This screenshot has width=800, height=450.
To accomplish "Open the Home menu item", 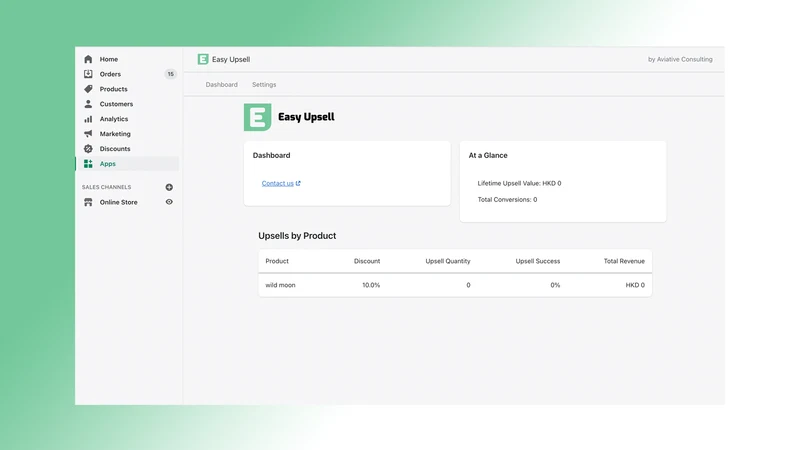I will [x=109, y=59].
